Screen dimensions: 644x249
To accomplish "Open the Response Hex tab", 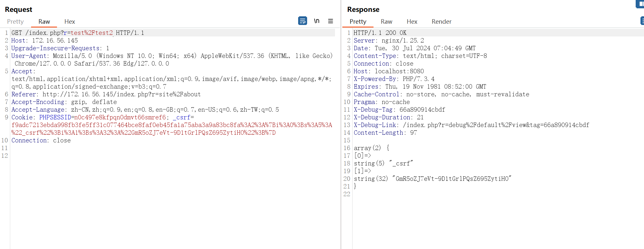I will pyautogui.click(x=412, y=21).
